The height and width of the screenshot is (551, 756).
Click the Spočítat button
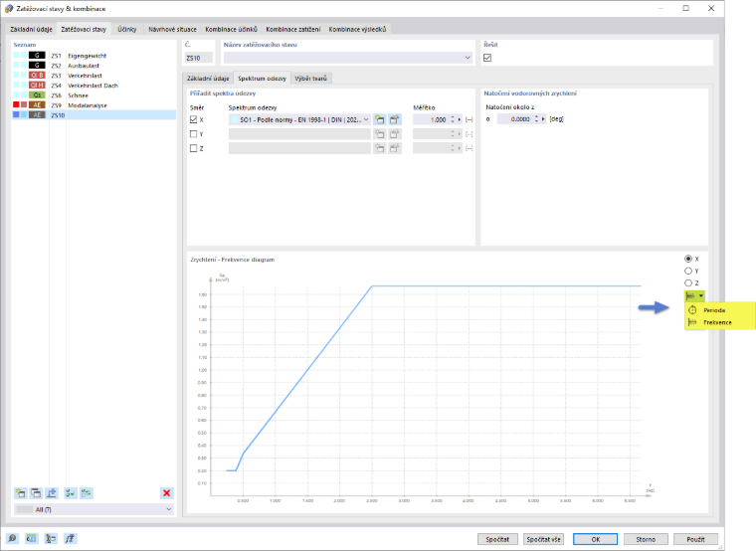[x=497, y=539]
